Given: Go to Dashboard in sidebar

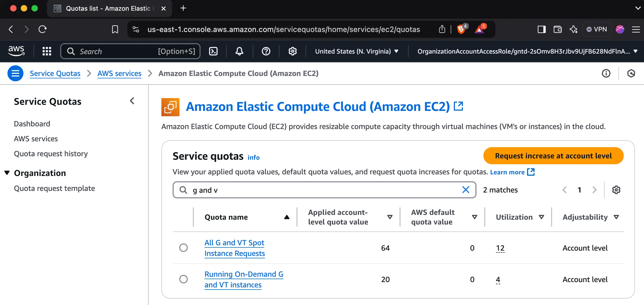Looking at the screenshot, I should (x=32, y=124).
